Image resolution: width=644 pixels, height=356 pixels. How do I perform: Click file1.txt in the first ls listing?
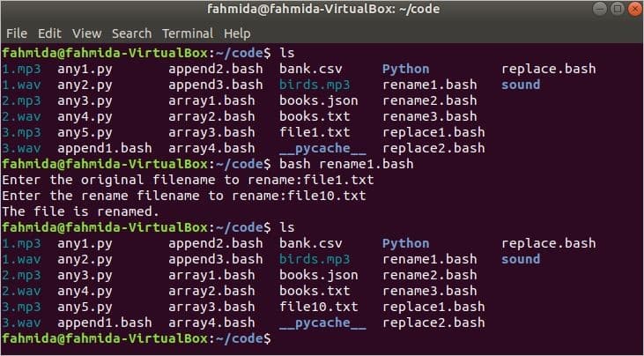click(315, 132)
